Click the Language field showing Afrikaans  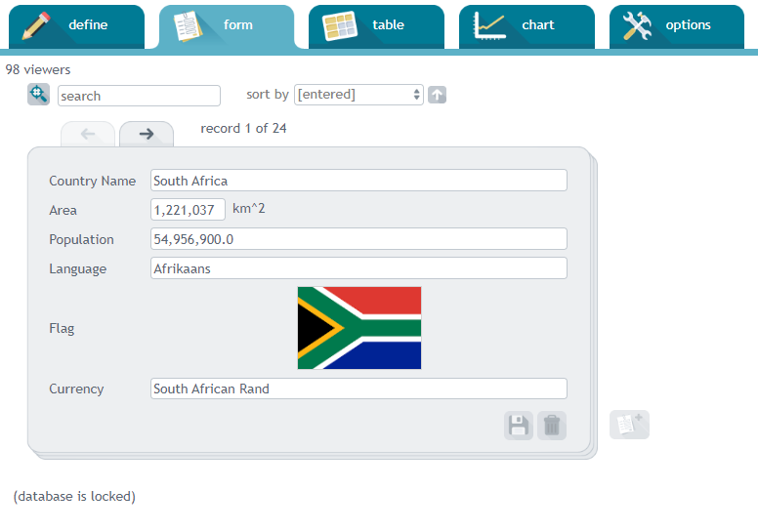(358, 268)
